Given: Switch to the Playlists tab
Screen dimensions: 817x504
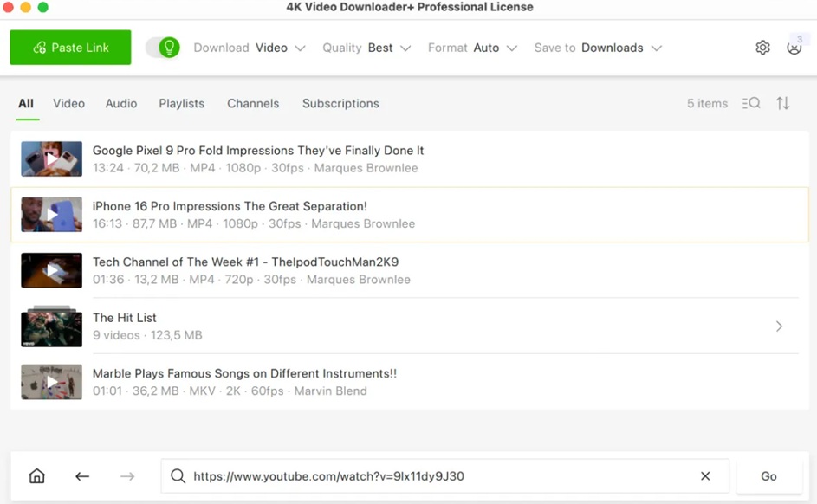Looking at the screenshot, I should [182, 104].
